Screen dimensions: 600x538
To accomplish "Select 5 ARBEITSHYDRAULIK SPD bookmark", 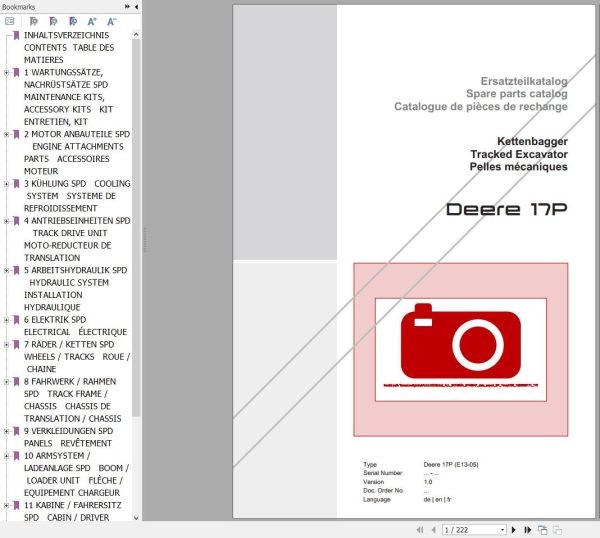I will coord(75,289).
